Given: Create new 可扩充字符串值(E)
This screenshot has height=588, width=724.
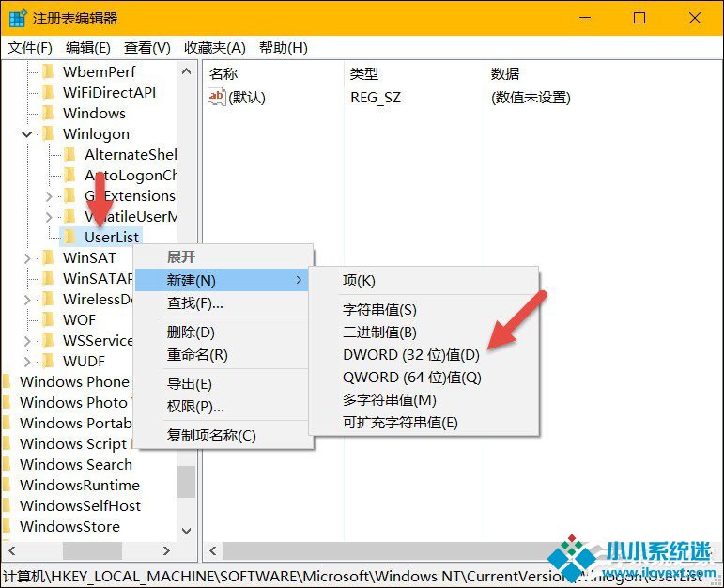Looking at the screenshot, I should click(x=424, y=423).
